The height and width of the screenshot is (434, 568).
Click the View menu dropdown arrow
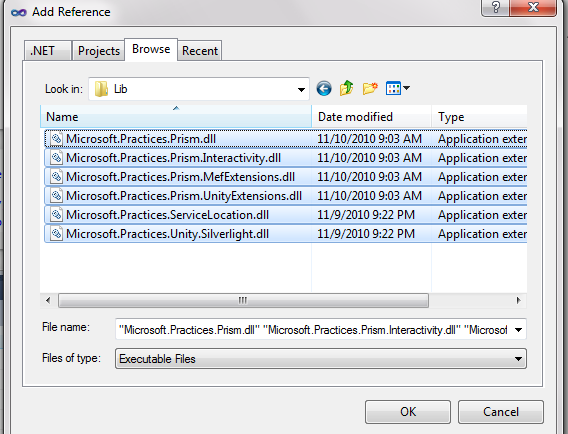point(406,88)
